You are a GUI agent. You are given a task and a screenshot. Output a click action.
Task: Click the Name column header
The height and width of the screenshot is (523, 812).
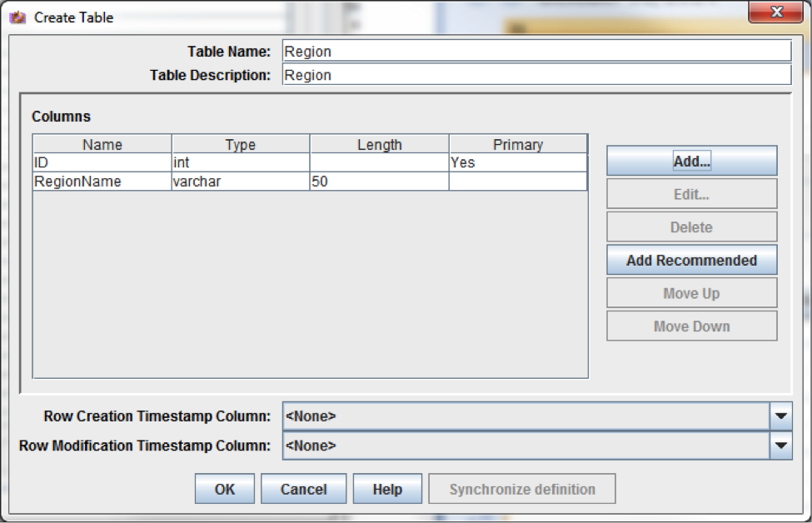(x=102, y=144)
